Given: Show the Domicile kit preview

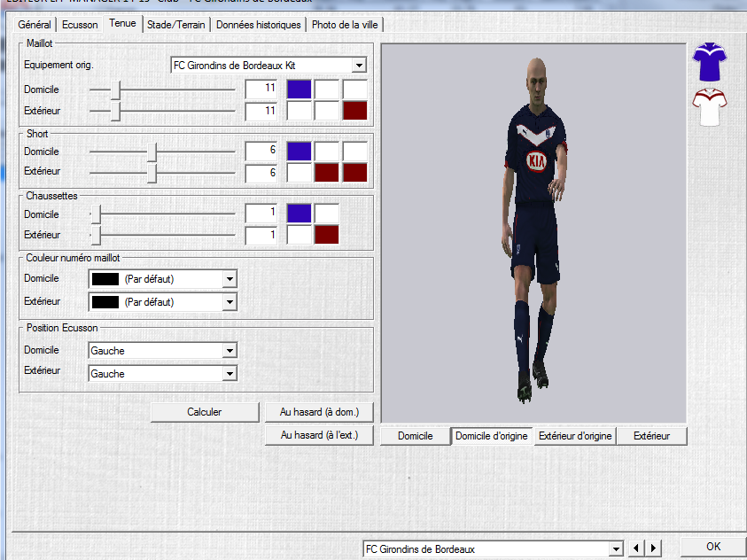Looking at the screenshot, I should [x=416, y=436].
